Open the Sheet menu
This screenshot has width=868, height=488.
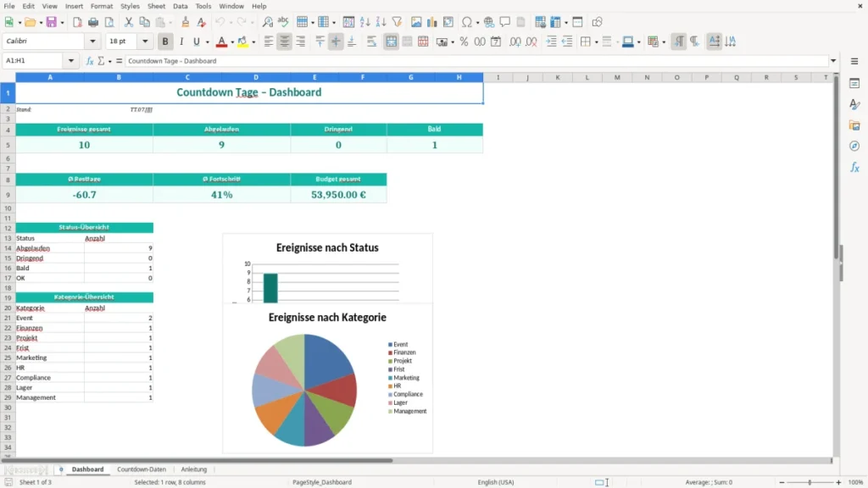pyautogui.click(x=156, y=6)
